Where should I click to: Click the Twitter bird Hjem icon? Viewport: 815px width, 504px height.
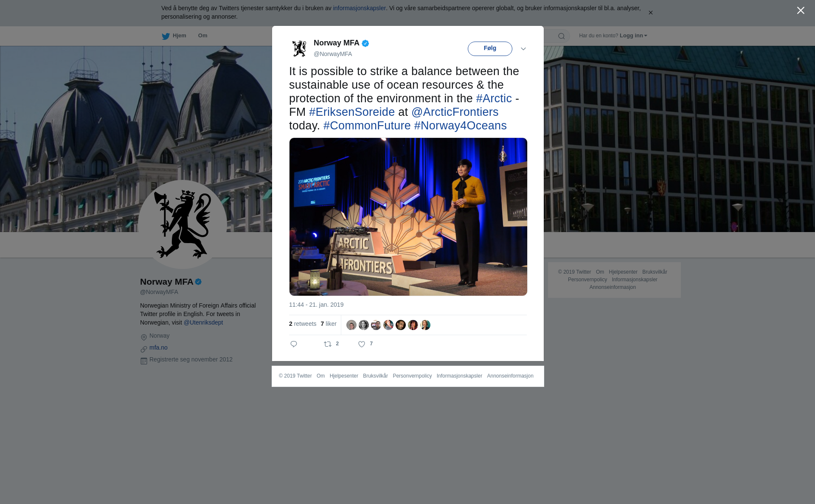click(166, 36)
